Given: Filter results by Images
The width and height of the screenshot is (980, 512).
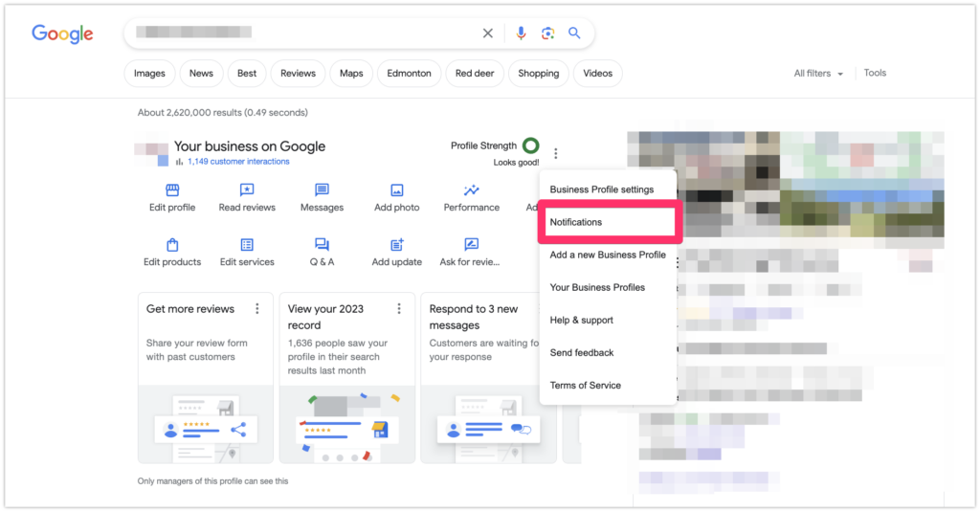Looking at the screenshot, I should [x=149, y=73].
